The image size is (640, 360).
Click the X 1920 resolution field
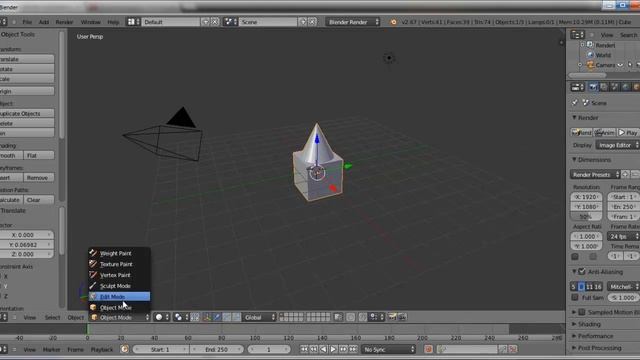[x=586, y=197]
